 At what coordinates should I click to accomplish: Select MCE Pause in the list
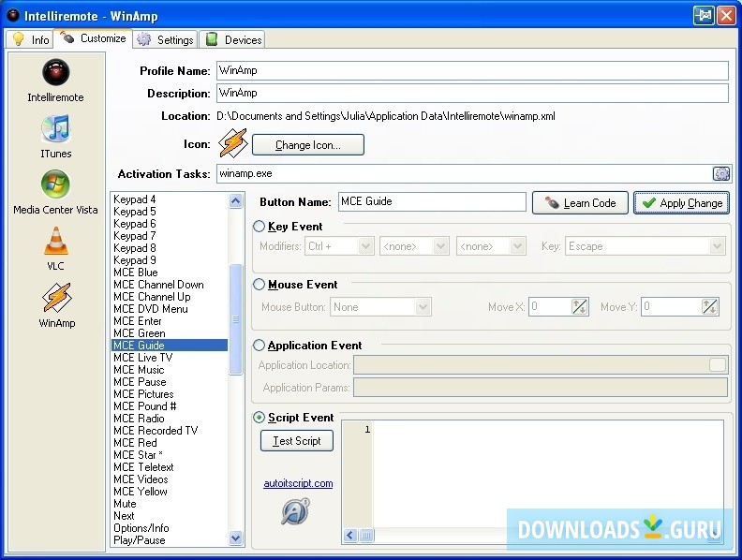pos(170,382)
